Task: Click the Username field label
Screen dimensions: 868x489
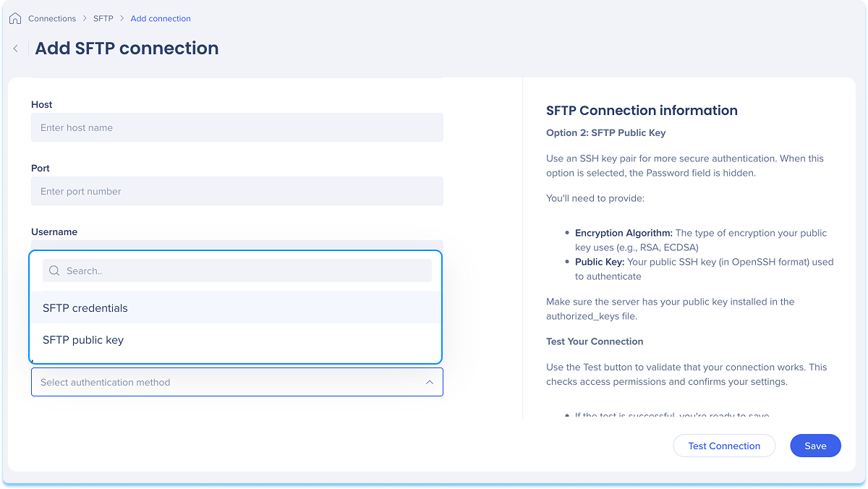Action: click(54, 232)
